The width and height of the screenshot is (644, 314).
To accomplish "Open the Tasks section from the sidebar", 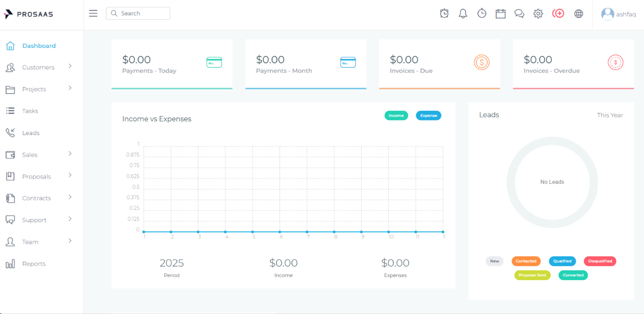I will [30, 111].
